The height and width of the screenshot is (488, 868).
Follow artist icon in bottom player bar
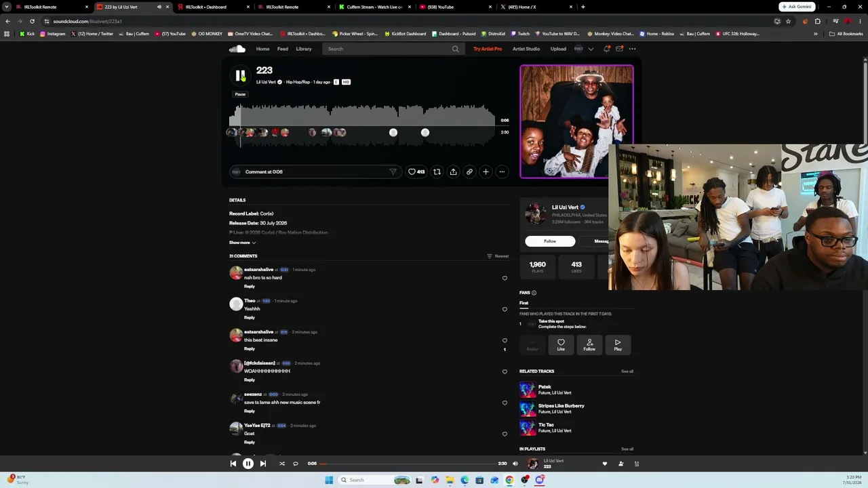coord(620,464)
